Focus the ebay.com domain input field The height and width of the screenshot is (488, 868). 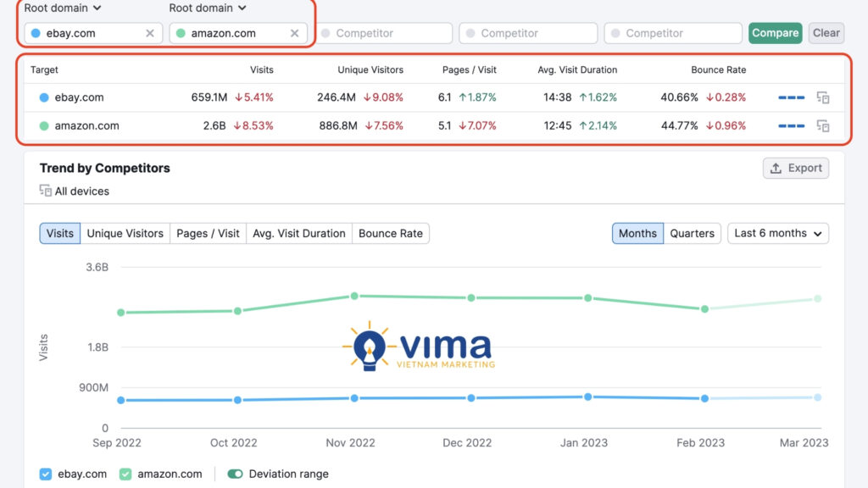tap(93, 33)
